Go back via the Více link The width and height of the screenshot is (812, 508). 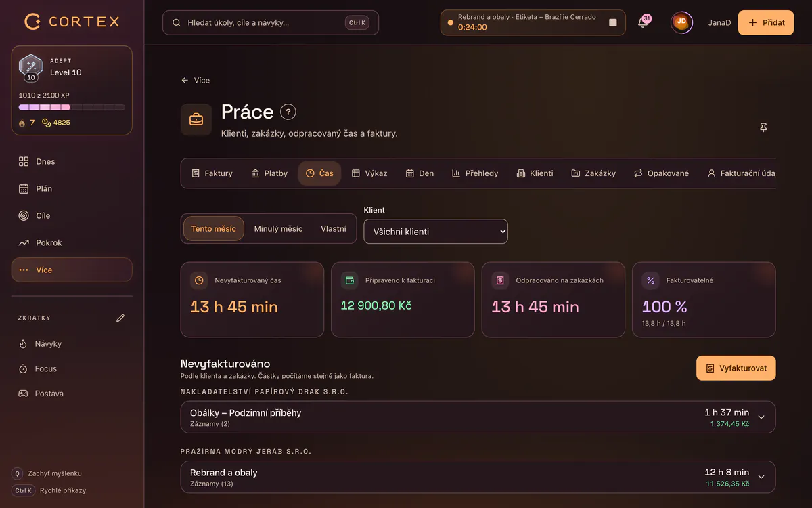[196, 80]
